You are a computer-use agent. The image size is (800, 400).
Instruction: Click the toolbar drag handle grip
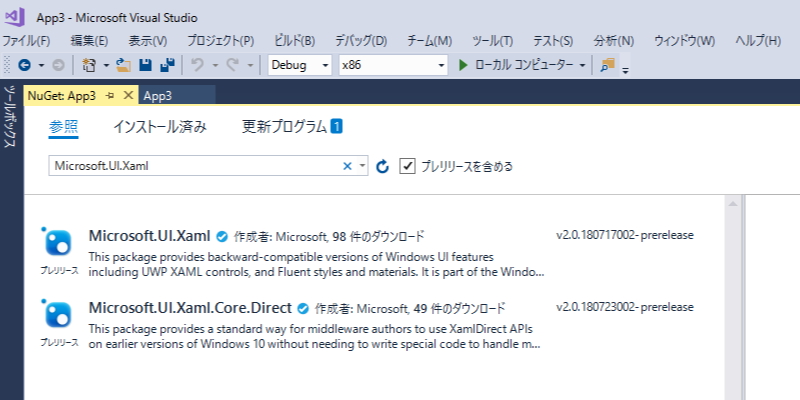7,65
